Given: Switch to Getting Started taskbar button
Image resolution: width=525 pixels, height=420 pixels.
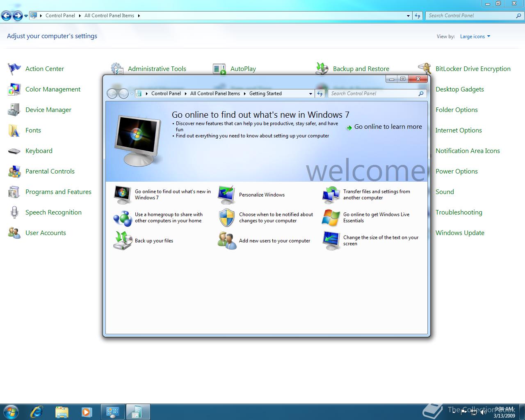Looking at the screenshot, I should [138, 412].
